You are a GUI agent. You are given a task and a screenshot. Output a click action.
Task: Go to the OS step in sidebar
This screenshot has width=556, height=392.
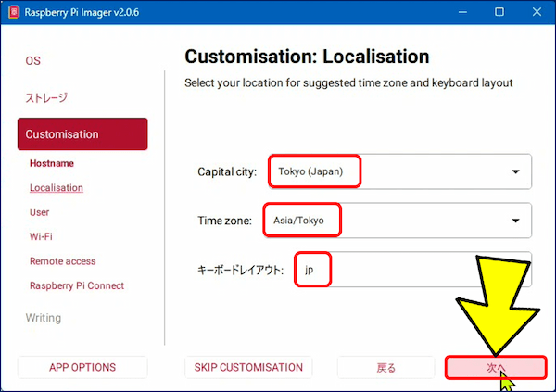33,61
